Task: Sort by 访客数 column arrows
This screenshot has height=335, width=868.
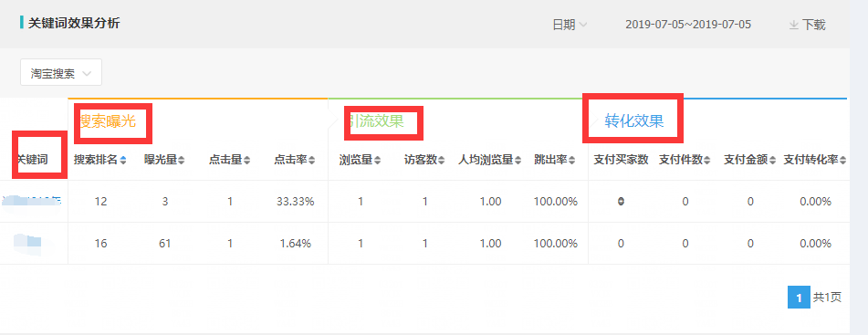Action: 442,161
